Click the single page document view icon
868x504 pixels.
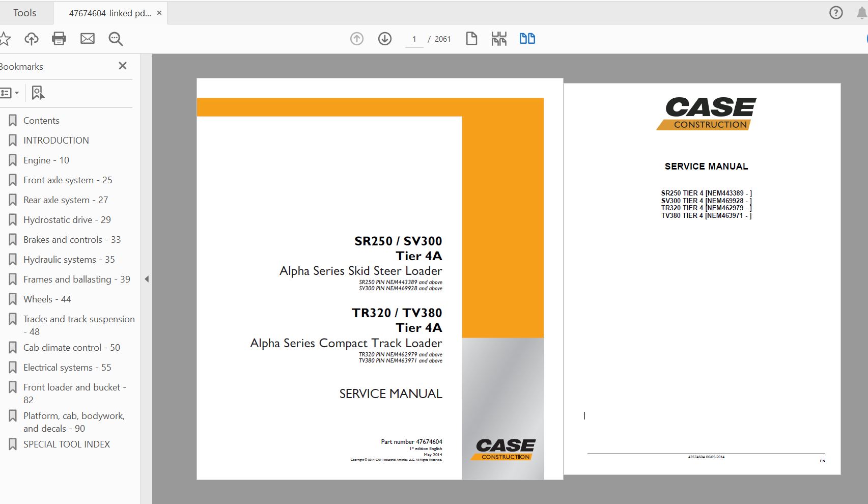coord(472,39)
